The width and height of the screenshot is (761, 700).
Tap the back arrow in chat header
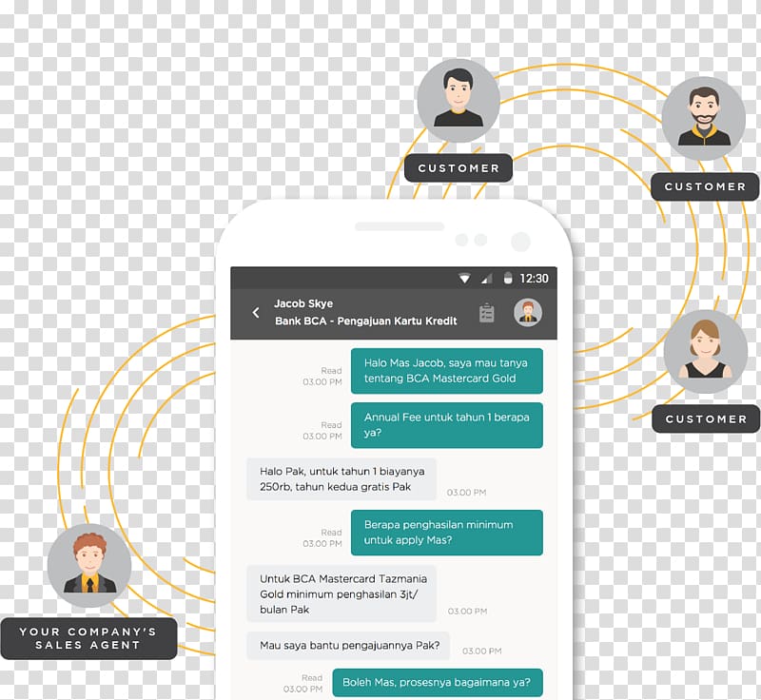256,313
